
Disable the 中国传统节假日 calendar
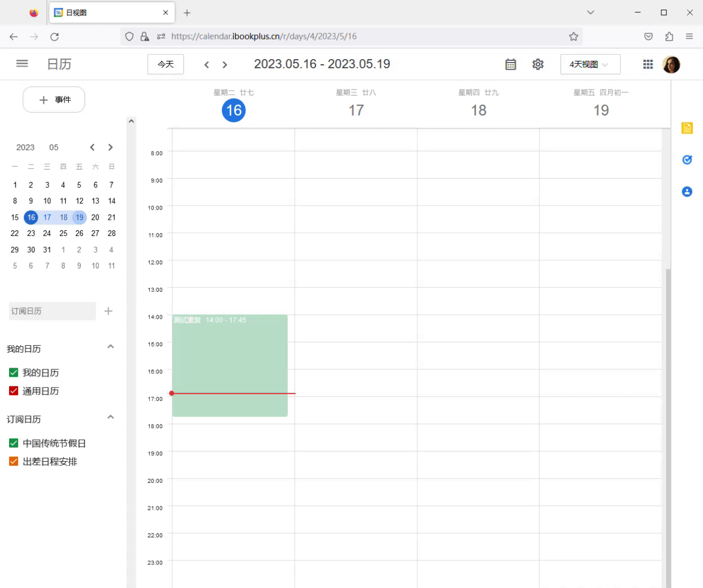pyautogui.click(x=13, y=443)
